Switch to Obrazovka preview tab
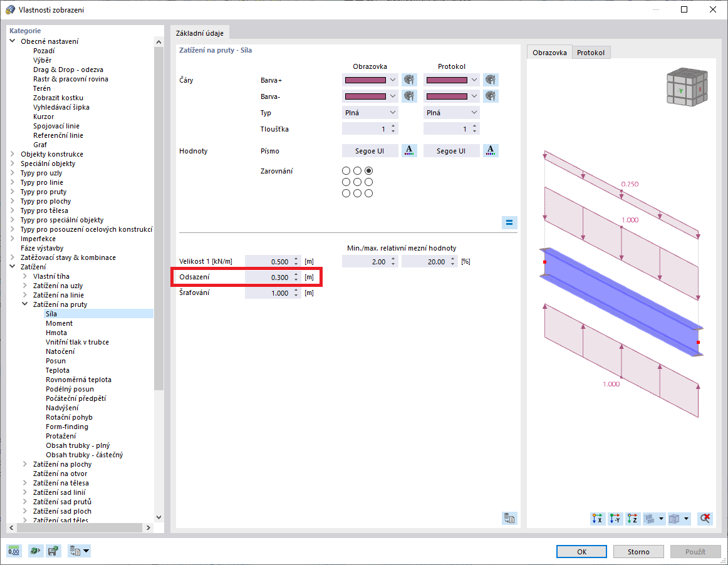This screenshot has width=728, height=565. pos(549,53)
